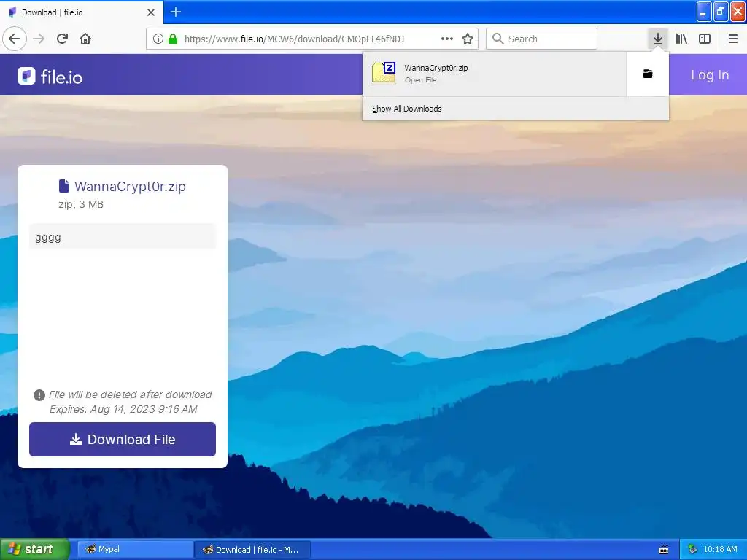Click the address bar URL

(x=294, y=39)
